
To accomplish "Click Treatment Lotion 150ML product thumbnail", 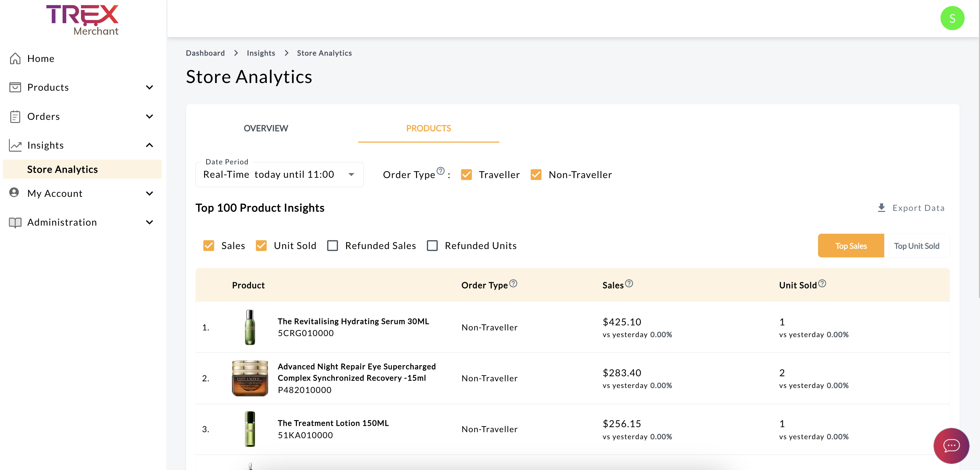I will (x=250, y=429).
